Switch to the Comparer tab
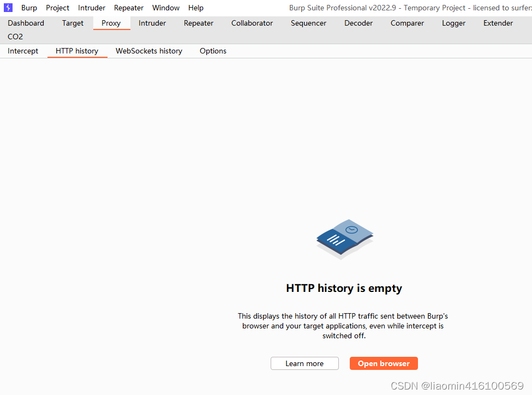Screen dimensions: 532x395 (407, 23)
